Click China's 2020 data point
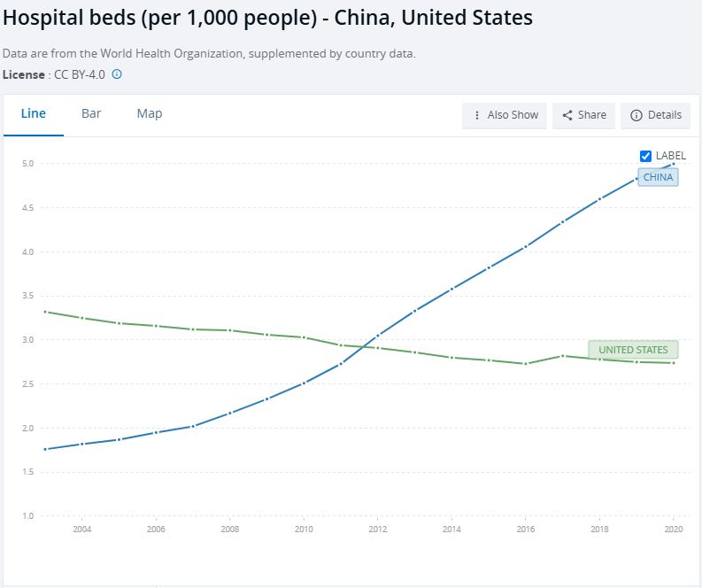 (674, 164)
